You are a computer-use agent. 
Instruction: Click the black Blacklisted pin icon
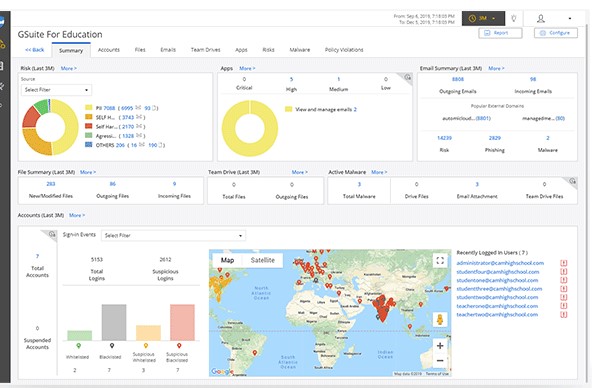pos(112,346)
